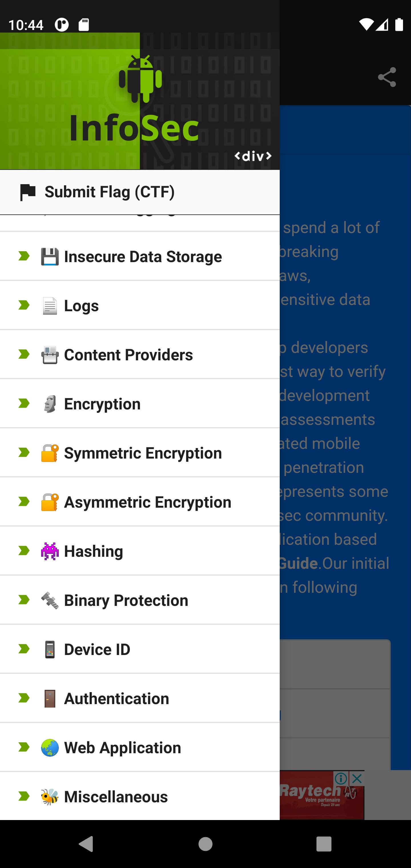
Task: Open Symmetric Encryption menu entry
Action: pos(140,453)
